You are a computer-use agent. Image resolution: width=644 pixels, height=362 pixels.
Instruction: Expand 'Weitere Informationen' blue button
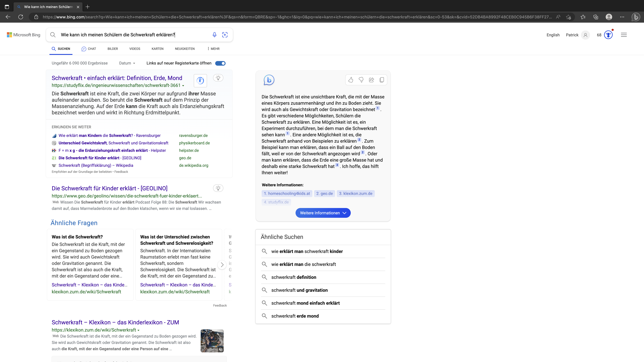[x=323, y=213]
